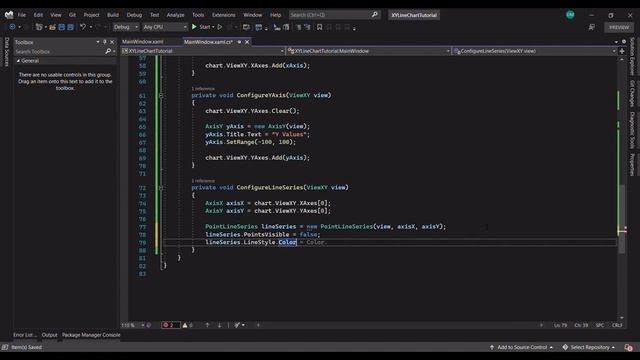
Task: Pin the Toolbox panel with auto-hide icon
Action: (x=105, y=42)
